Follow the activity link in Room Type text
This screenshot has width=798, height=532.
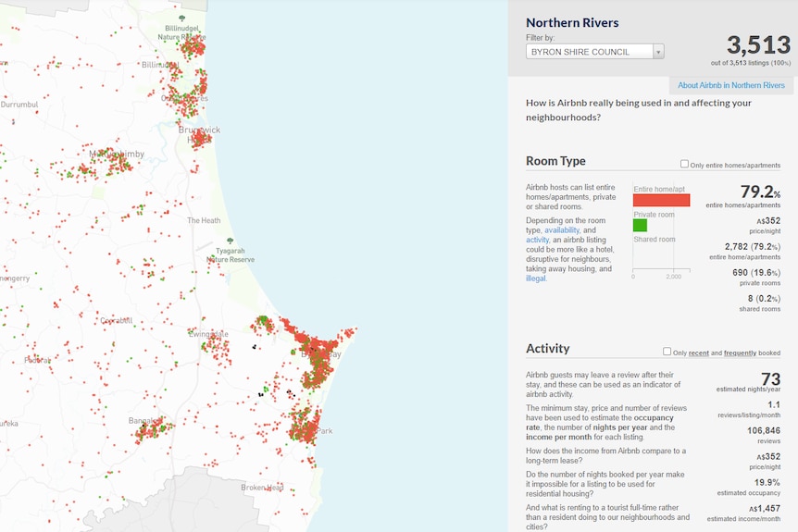tap(538, 240)
